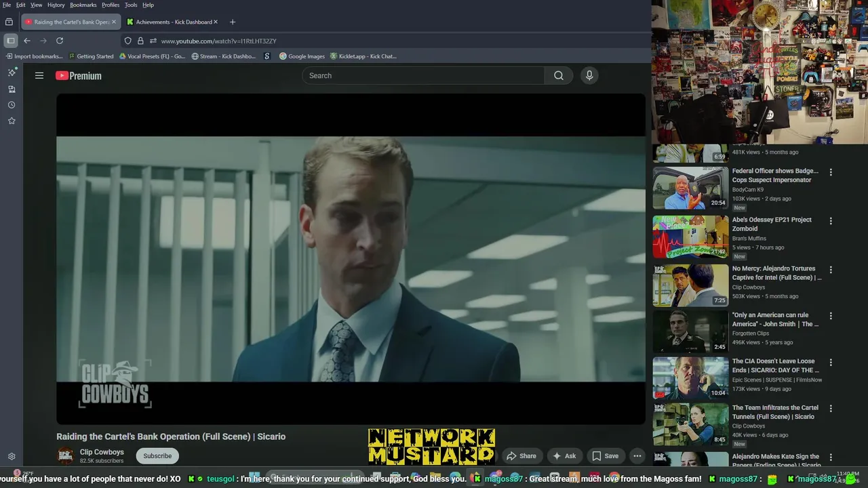Click the browser forward arrow

click(x=43, y=41)
